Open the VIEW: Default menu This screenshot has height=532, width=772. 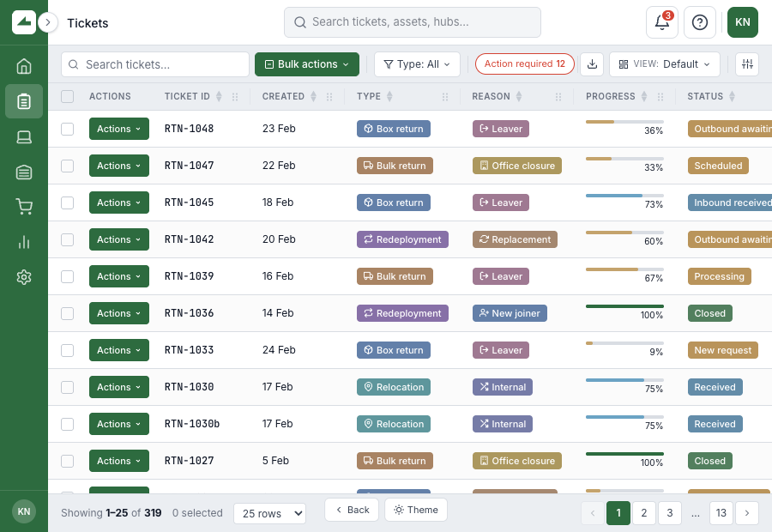point(665,64)
